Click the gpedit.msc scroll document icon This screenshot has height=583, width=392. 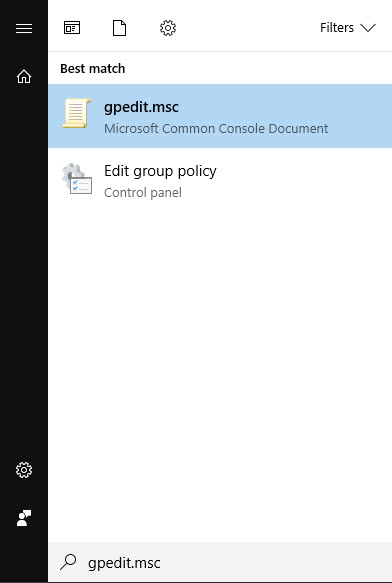[77, 113]
